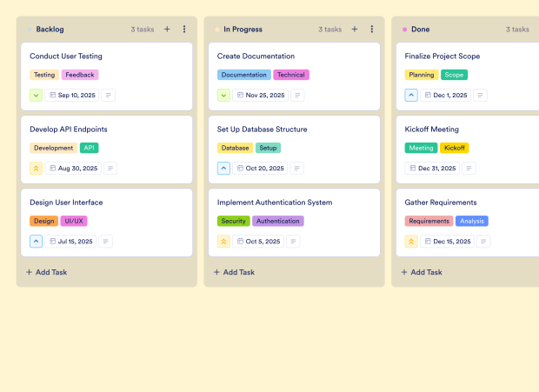Open description icon on Design User Interface

point(105,242)
